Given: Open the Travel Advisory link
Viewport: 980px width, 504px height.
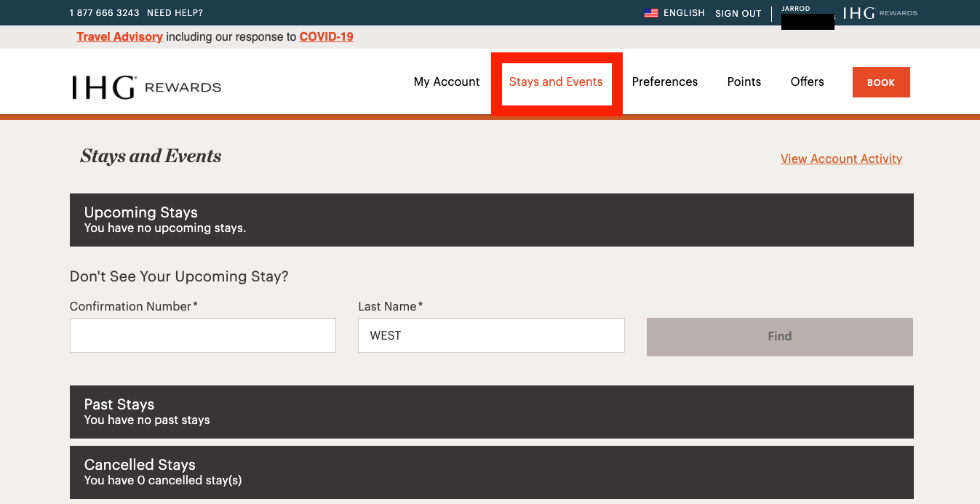Looking at the screenshot, I should point(120,36).
